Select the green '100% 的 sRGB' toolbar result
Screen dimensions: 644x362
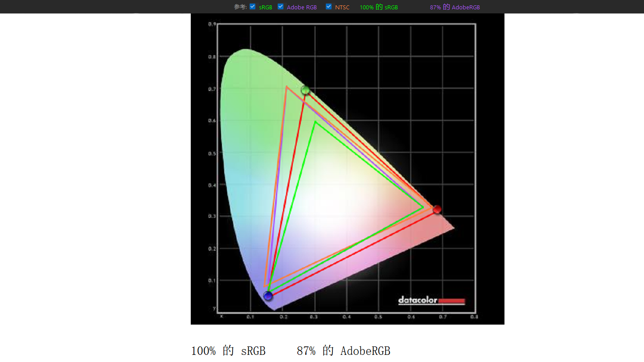(378, 8)
